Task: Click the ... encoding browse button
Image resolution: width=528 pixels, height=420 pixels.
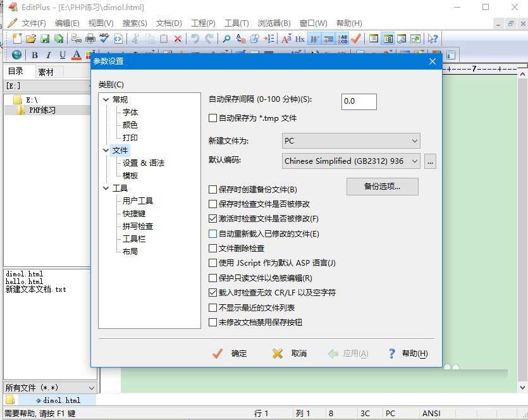Action: [430, 162]
